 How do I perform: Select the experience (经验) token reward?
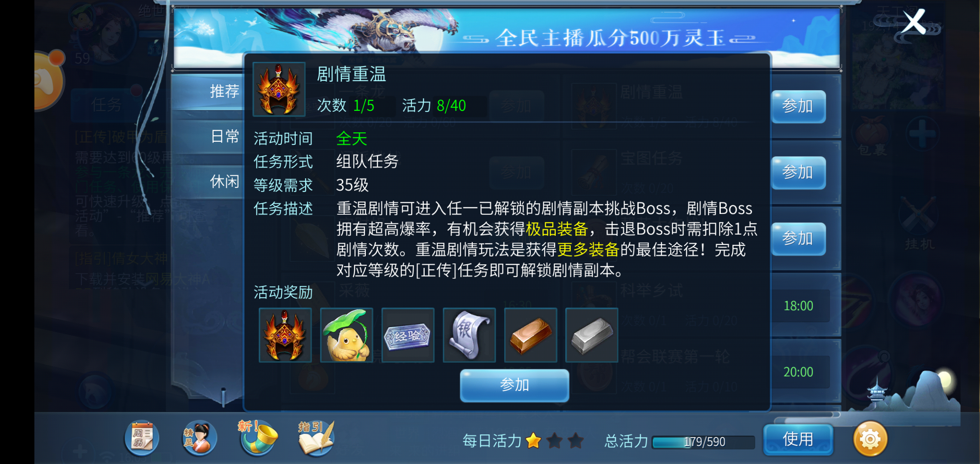click(408, 335)
